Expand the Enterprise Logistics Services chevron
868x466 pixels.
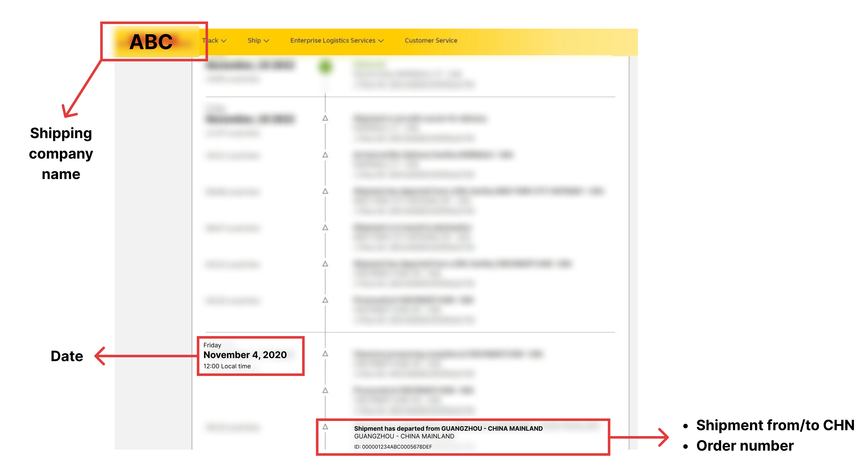point(381,41)
